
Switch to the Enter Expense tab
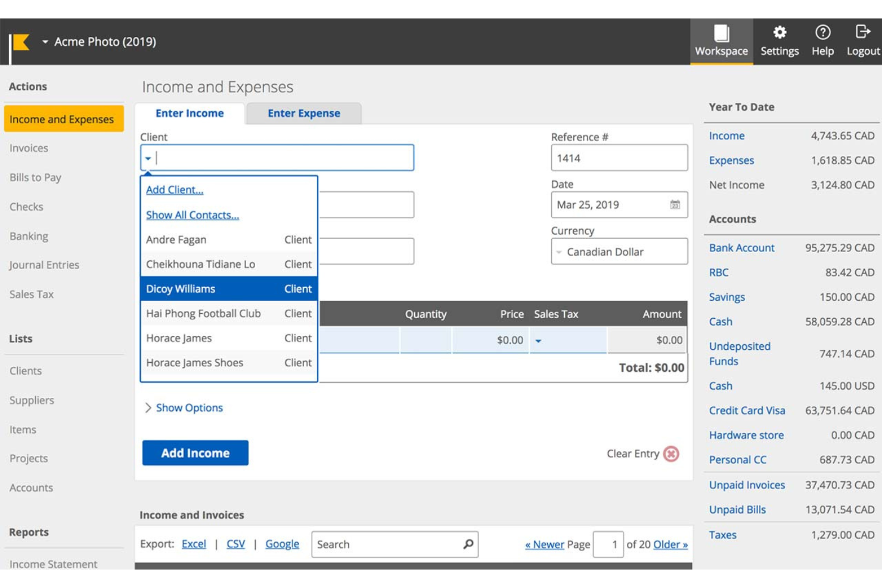pos(304,113)
